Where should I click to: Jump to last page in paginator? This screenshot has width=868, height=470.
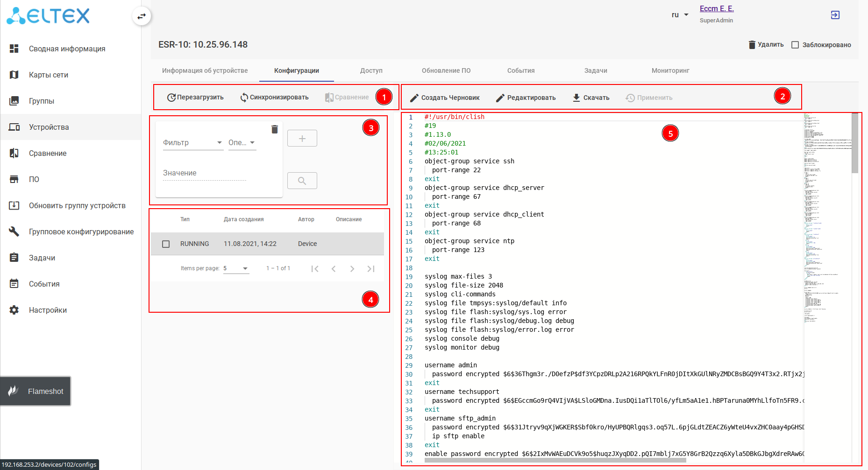371,269
